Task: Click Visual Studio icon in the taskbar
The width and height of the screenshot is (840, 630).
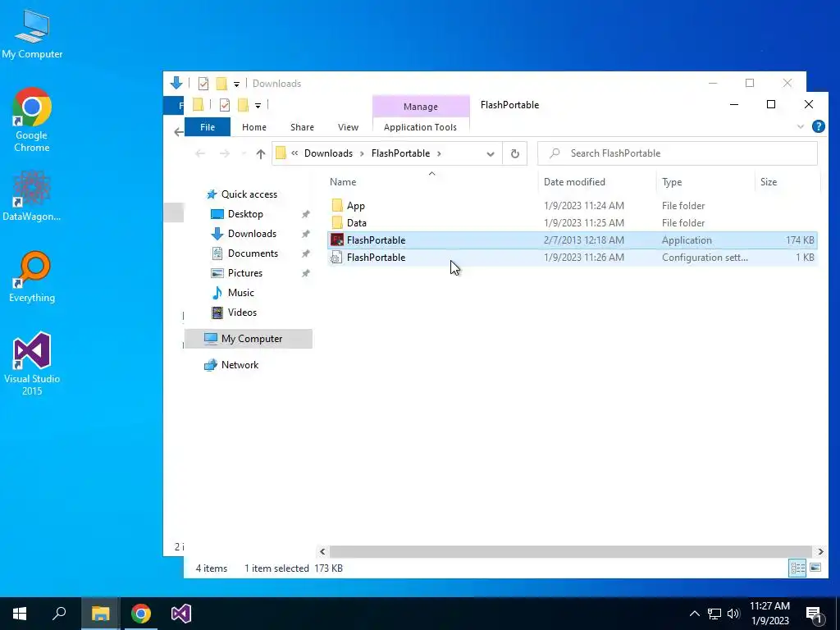Action: click(181, 614)
